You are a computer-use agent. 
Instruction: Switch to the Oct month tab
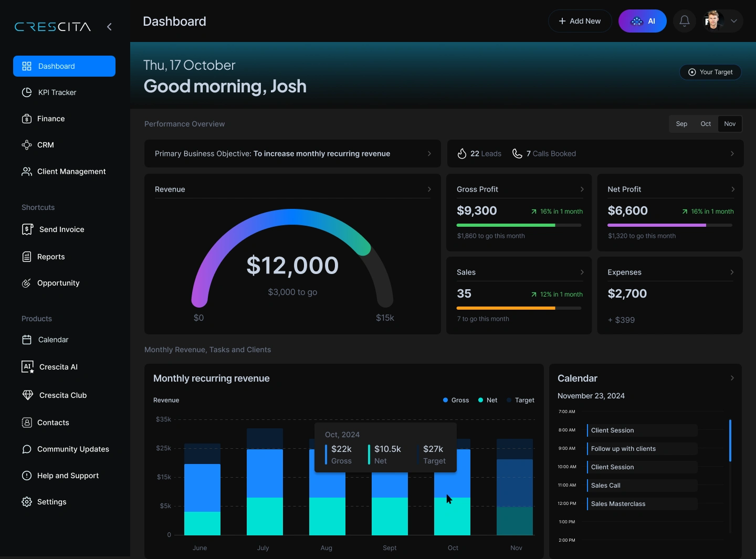pos(706,124)
